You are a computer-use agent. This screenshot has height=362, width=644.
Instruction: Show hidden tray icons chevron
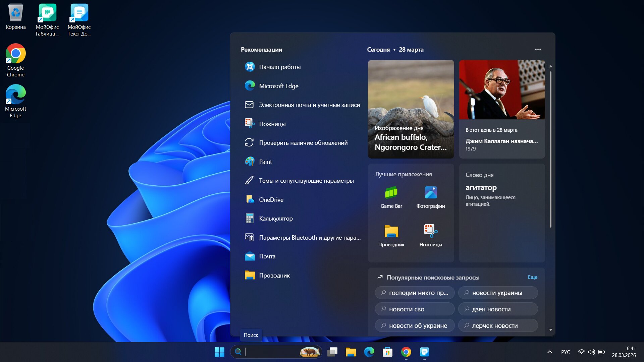tap(549, 352)
